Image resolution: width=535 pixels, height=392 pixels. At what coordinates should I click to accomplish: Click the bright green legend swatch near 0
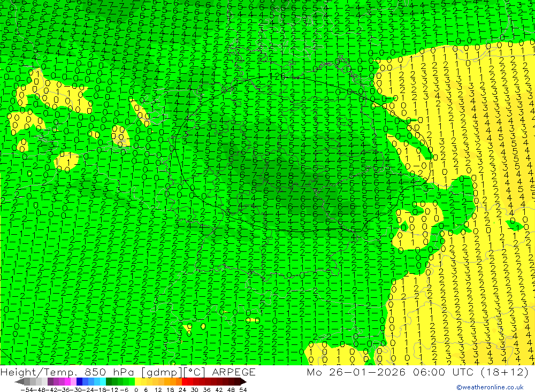coord(132,381)
